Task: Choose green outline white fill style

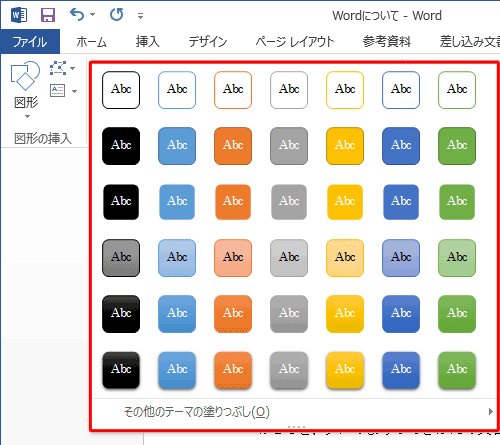Action: [457, 90]
